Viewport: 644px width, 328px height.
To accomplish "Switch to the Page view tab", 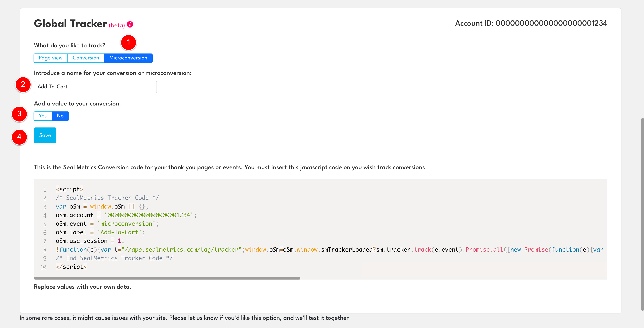I will click(x=50, y=58).
